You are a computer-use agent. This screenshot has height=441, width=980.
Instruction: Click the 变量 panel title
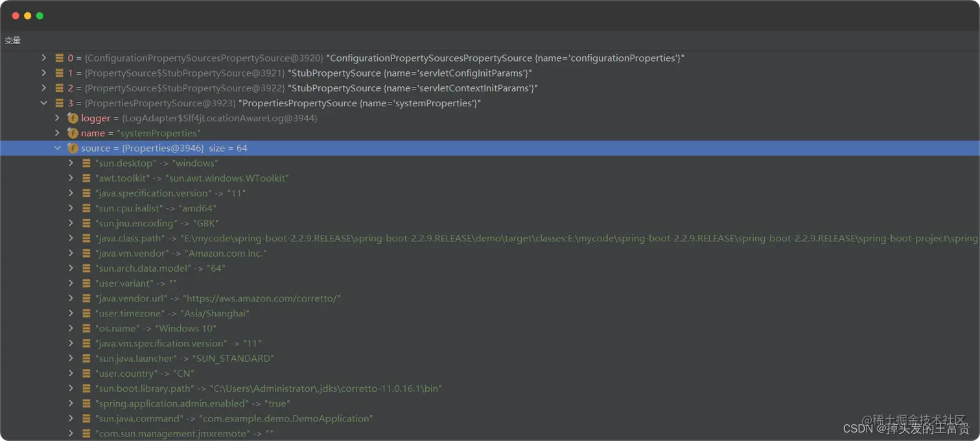[13, 40]
